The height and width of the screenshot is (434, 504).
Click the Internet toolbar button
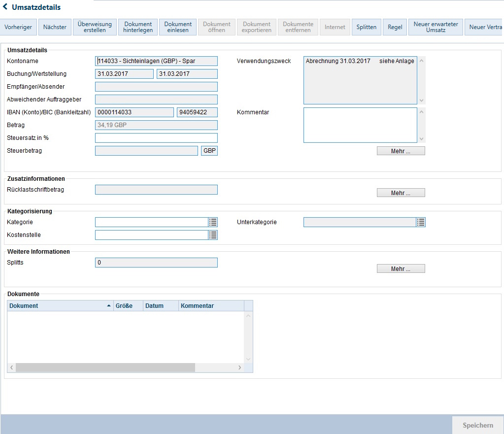[335, 27]
